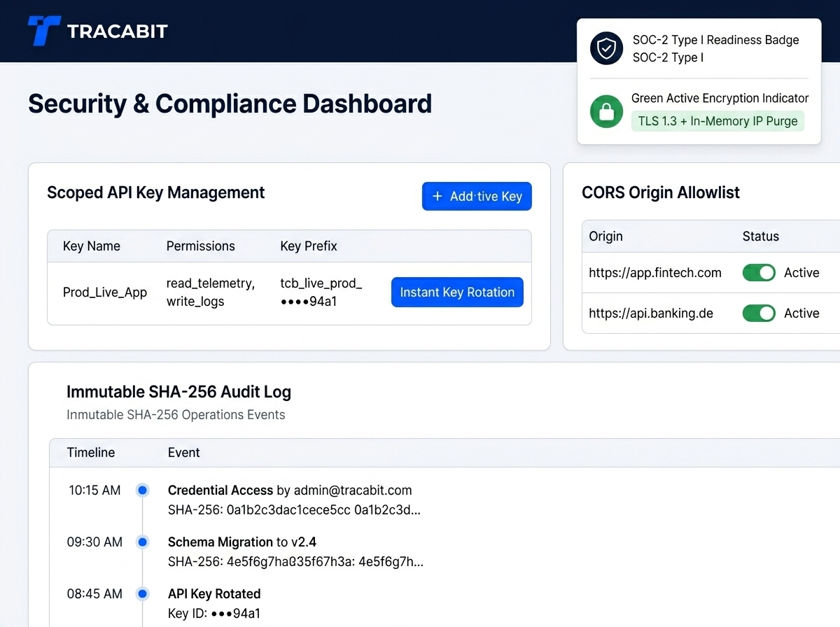Click the Permissions column header
The image size is (840, 627).
tap(201, 246)
